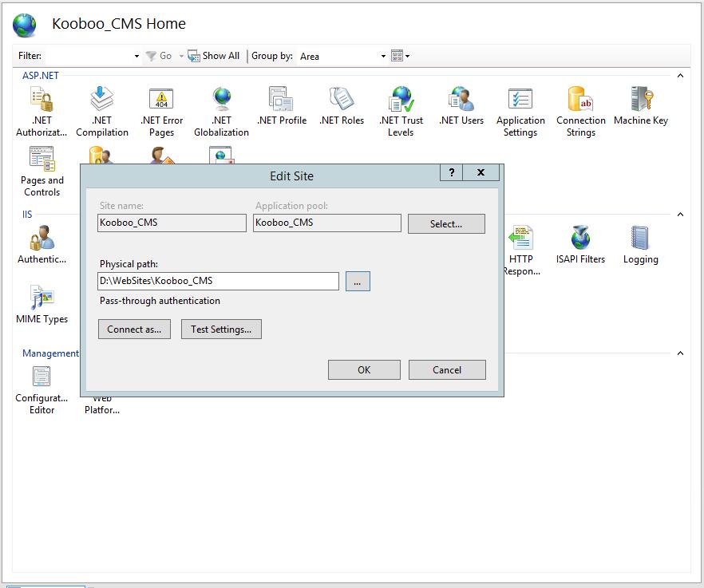Click the Edit Site dialog title
The image size is (704, 588).
coord(292,176)
